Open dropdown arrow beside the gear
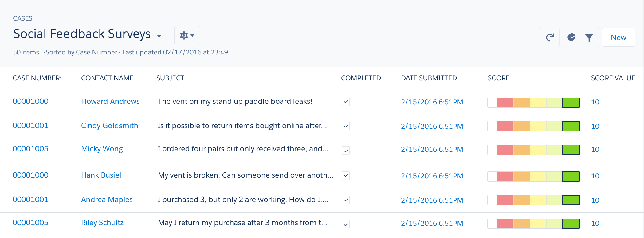The width and height of the screenshot is (644, 238). 193,36
